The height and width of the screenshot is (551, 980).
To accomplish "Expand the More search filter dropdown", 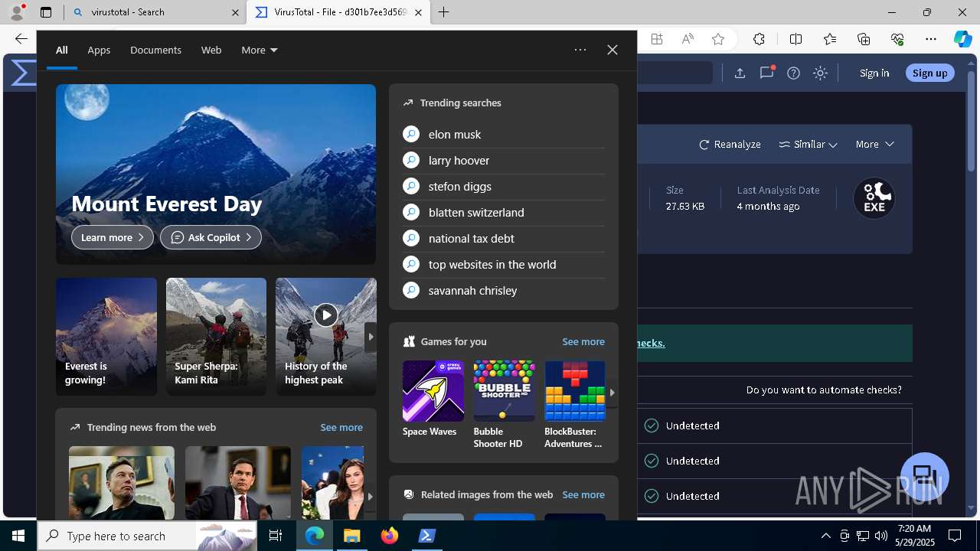I will 260,50.
